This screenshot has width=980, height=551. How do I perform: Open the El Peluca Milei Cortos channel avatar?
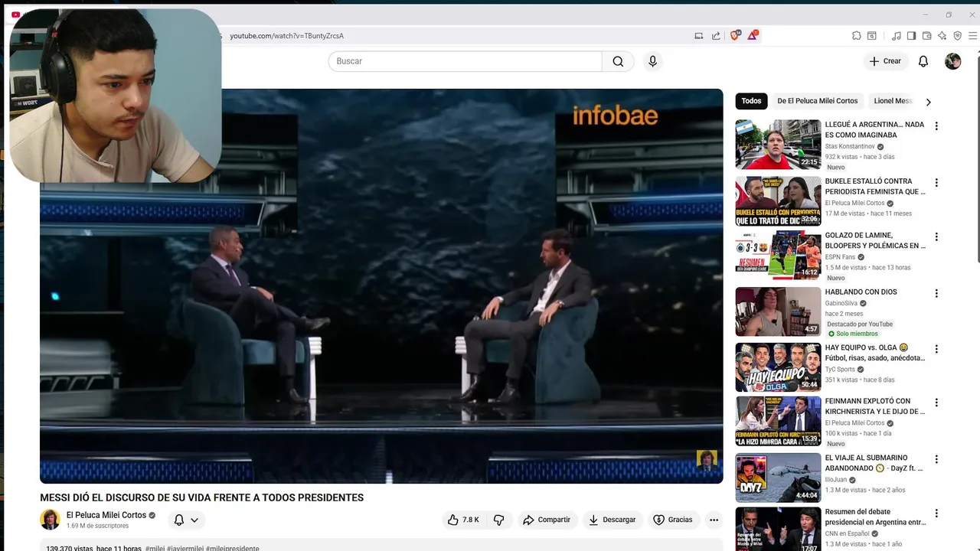pyautogui.click(x=50, y=520)
